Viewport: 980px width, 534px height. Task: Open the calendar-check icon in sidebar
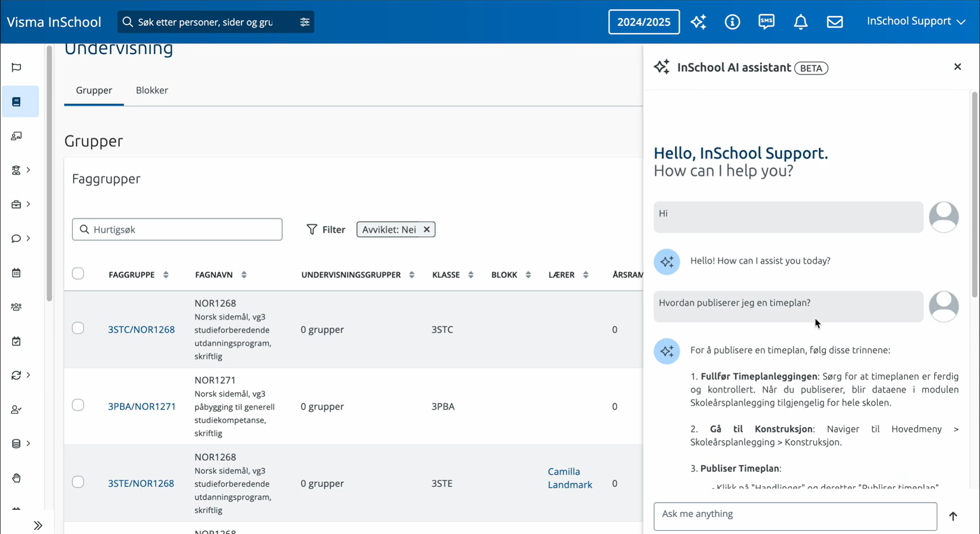[16, 341]
